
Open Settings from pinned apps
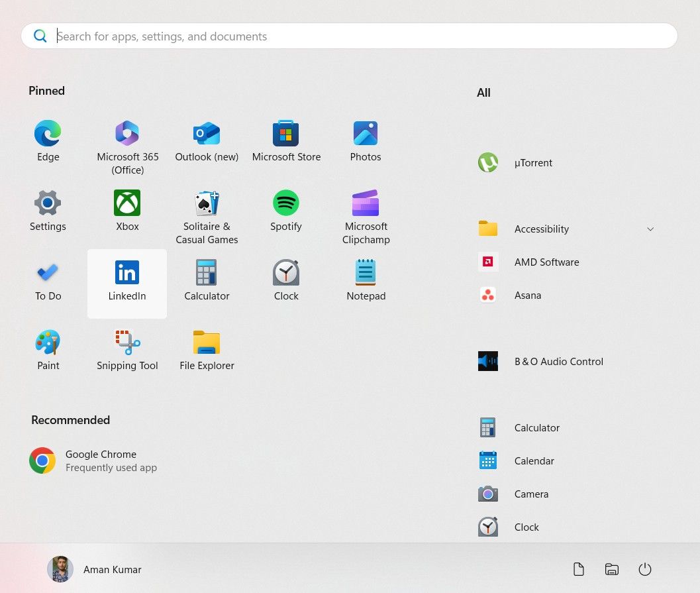coord(48,211)
